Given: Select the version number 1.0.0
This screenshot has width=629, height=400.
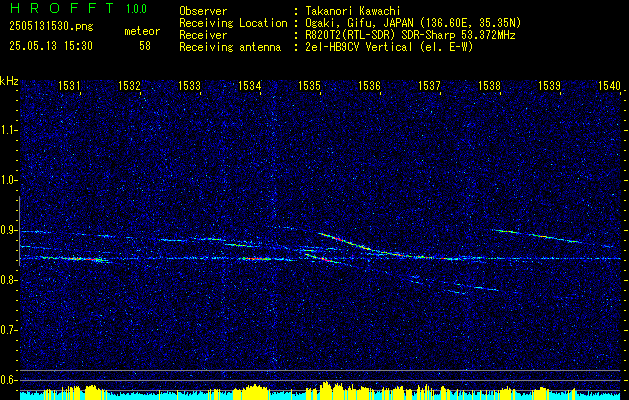Looking at the screenshot, I should coord(136,9).
